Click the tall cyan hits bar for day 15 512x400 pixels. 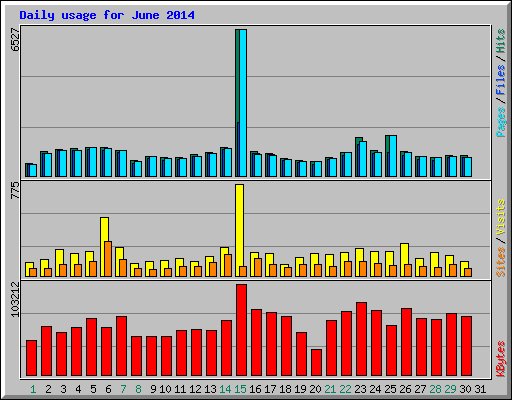point(243,103)
